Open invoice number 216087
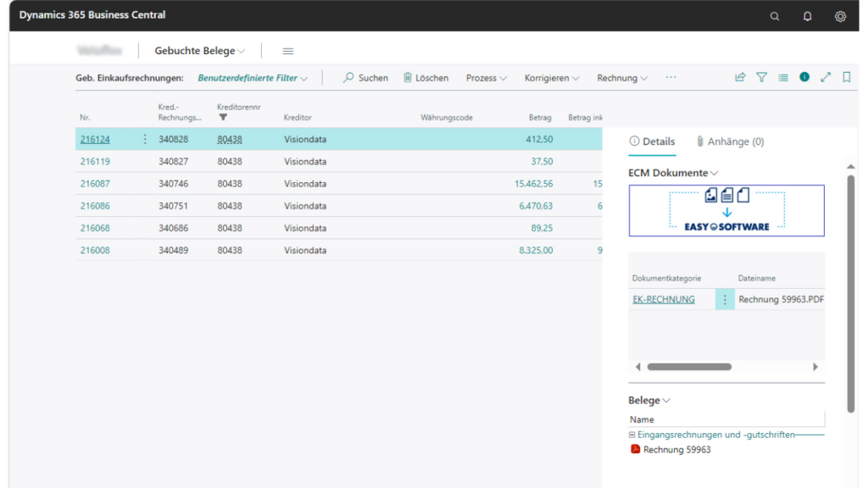The width and height of the screenshot is (868, 488). [95, 184]
